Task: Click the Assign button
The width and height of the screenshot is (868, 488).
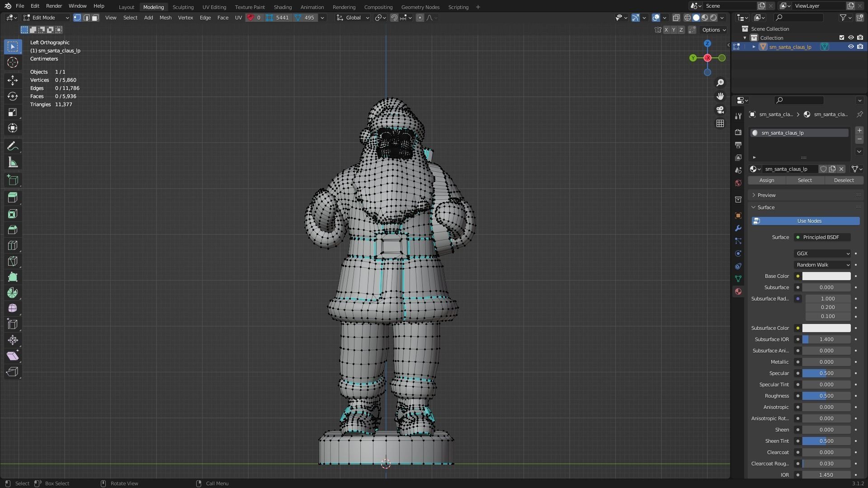Action: (767, 180)
